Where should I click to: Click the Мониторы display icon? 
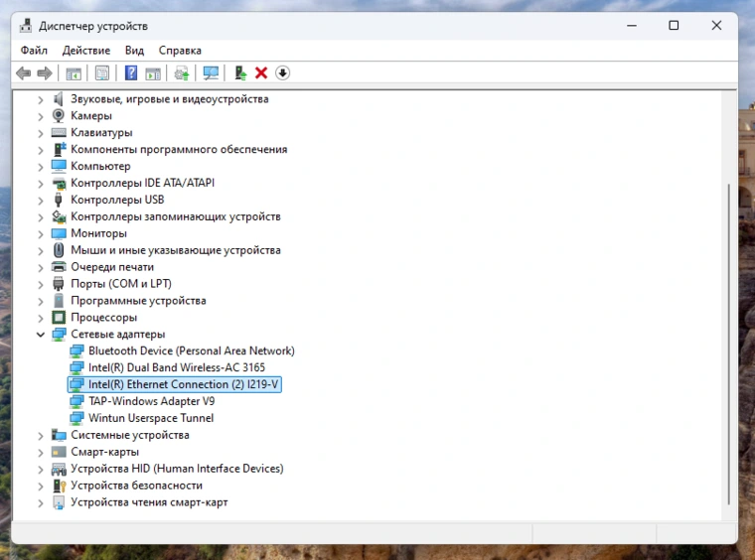59,233
